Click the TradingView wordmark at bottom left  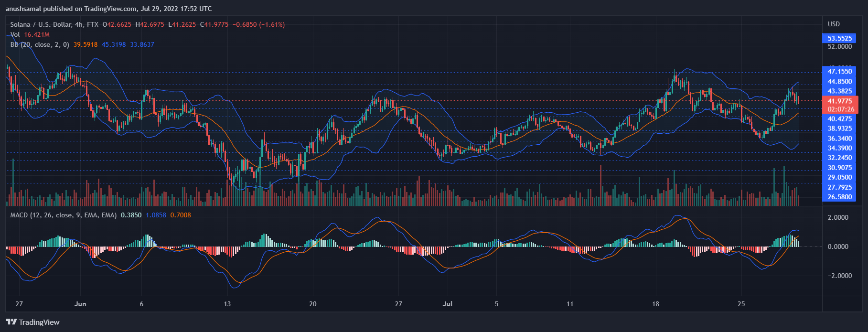point(39,322)
